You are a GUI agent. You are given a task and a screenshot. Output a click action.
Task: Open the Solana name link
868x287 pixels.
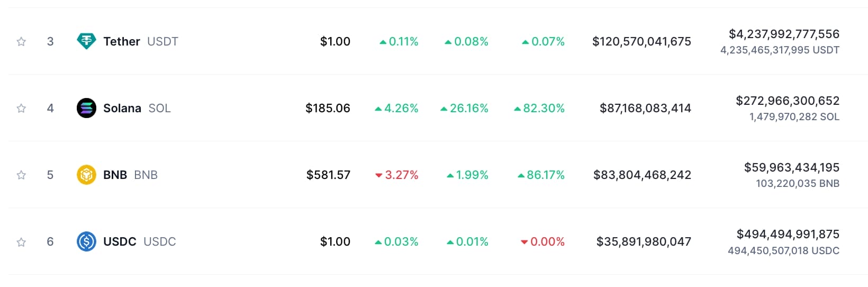point(122,108)
